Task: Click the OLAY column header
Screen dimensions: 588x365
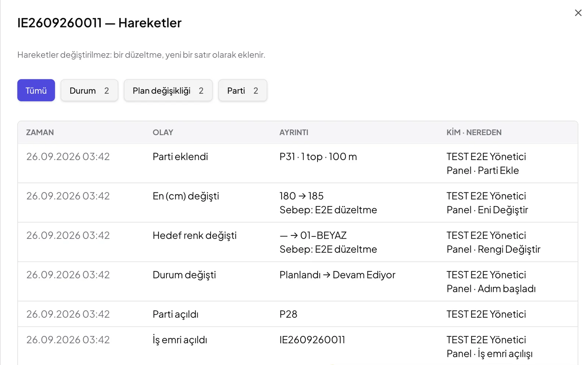Action: 163,133
